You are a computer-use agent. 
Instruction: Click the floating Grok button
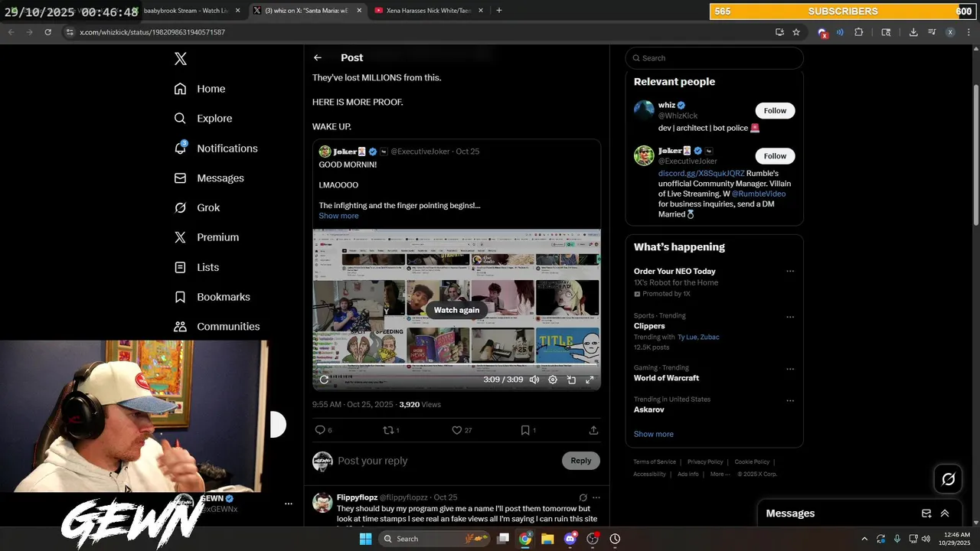click(x=949, y=479)
